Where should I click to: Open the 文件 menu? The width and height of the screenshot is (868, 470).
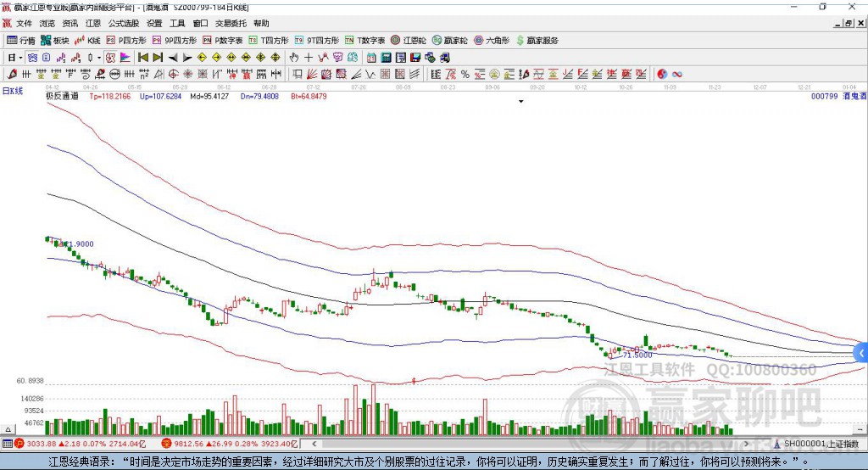24,23
